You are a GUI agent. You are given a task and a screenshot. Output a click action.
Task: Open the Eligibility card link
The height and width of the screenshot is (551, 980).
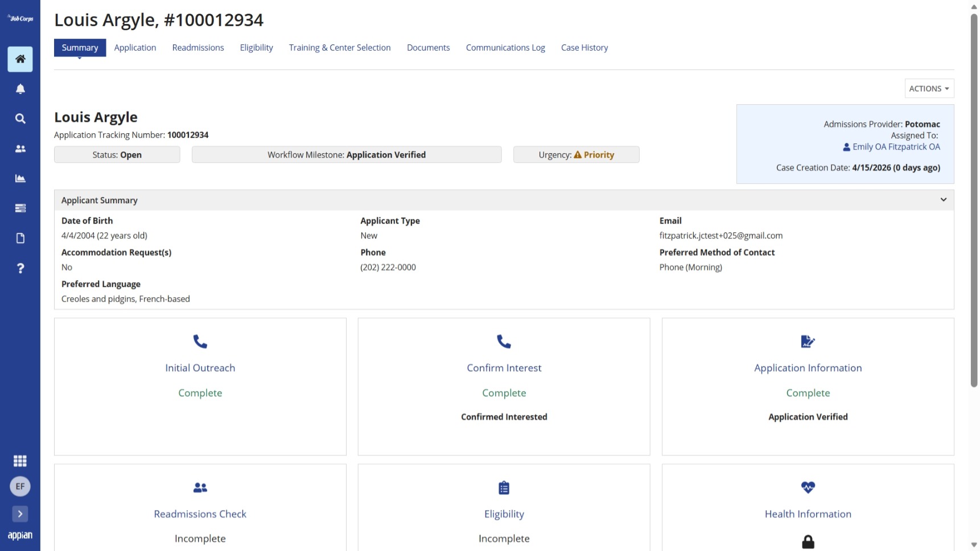[504, 514]
